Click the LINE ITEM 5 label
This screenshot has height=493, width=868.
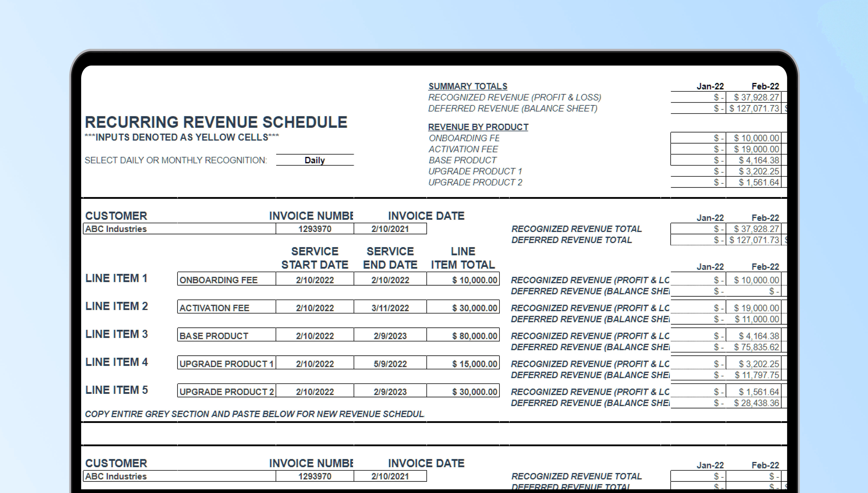tap(117, 390)
